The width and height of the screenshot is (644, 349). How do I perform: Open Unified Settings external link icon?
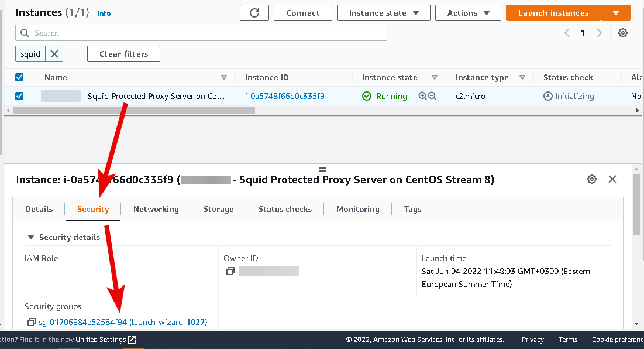click(x=132, y=340)
